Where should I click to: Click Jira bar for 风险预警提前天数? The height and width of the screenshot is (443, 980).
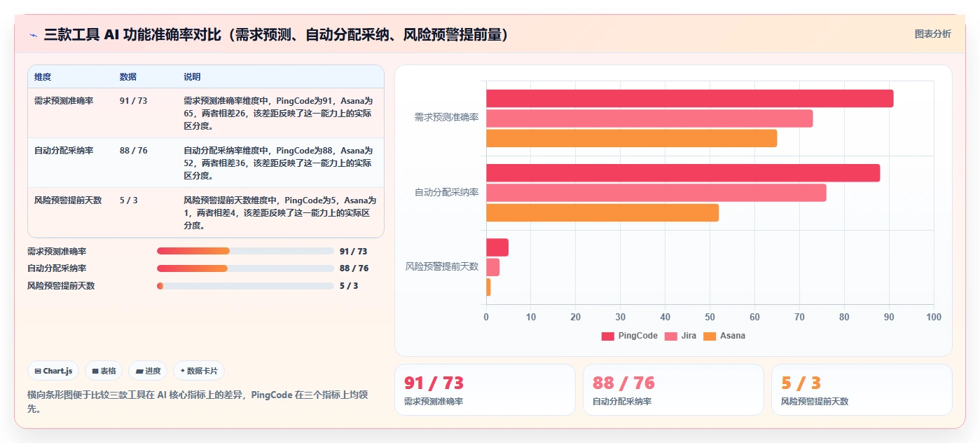493,267
